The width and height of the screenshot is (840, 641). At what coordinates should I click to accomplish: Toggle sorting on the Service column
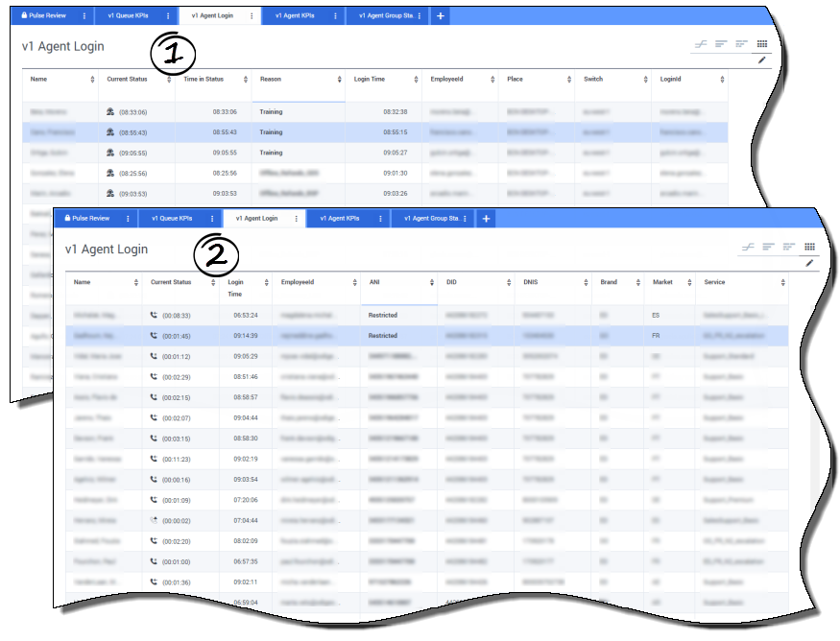(x=782, y=283)
